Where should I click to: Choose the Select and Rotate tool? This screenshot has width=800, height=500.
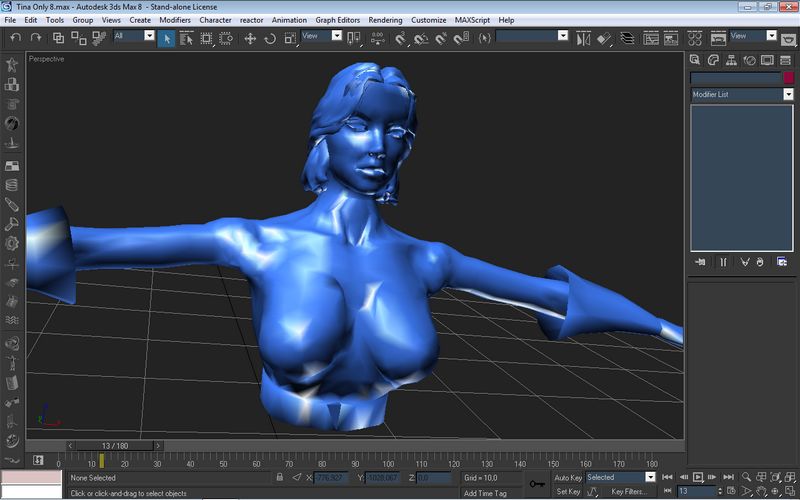point(270,37)
